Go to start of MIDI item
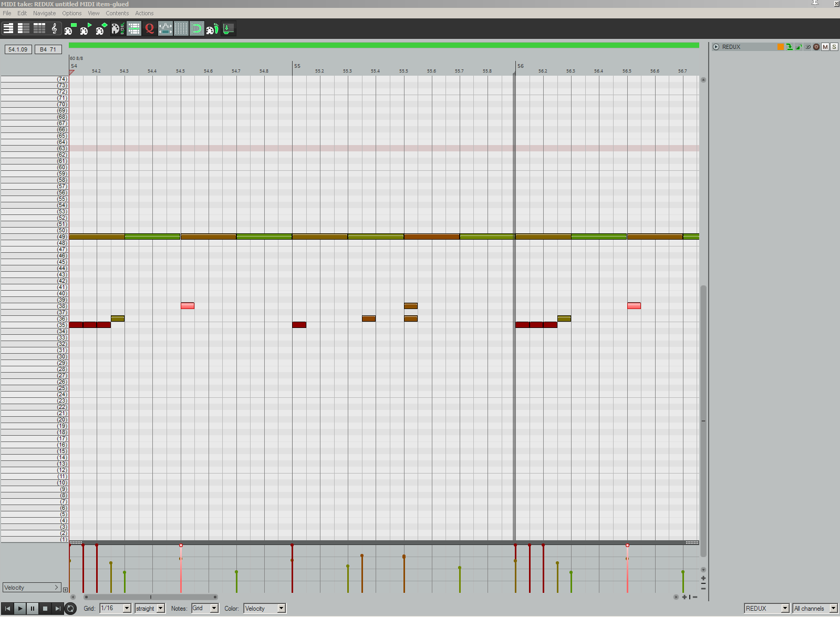The width and height of the screenshot is (840, 617). tap(7, 609)
